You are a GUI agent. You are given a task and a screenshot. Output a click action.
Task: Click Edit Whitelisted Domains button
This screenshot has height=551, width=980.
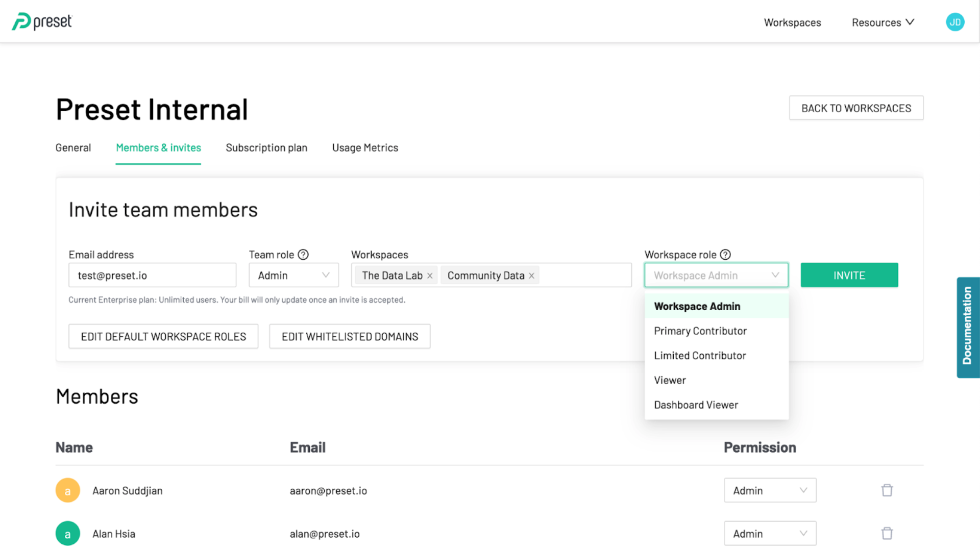[x=350, y=337]
